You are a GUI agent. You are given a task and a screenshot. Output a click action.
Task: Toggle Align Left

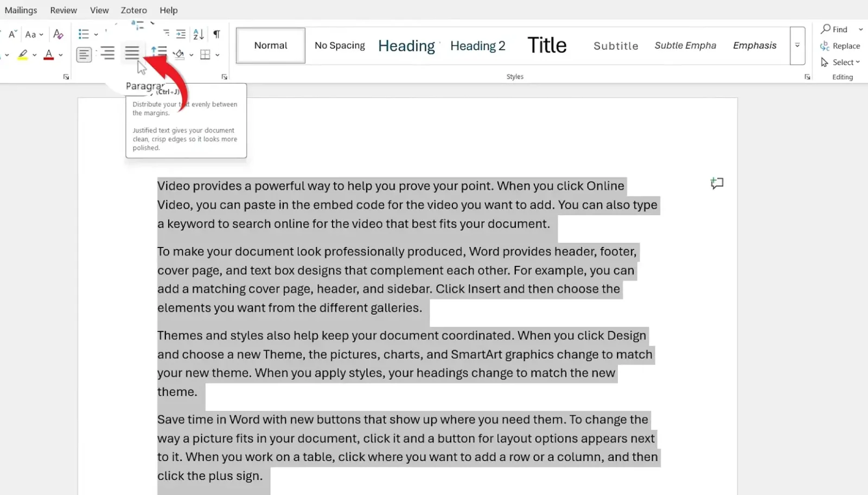[84, 54]
